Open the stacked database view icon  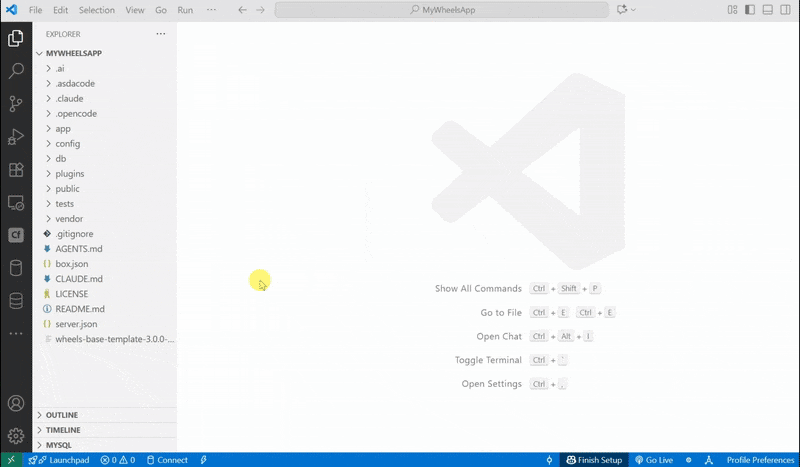tap(16, 301)
